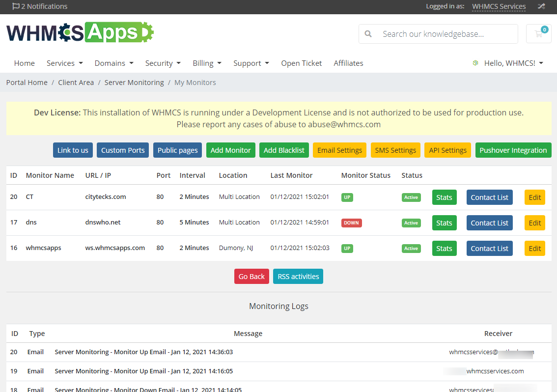Click the knowledgebase search magnifier icon
557x392 pixels.
[368, 34]
